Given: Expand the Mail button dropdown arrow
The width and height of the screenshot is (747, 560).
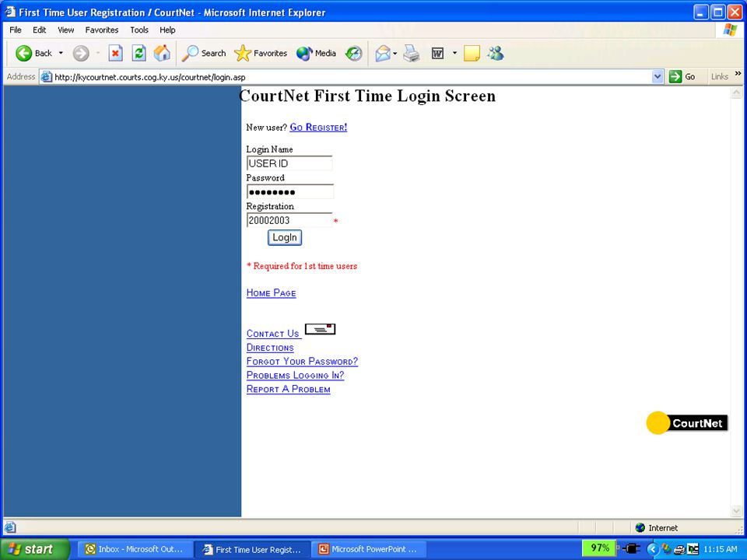Looking at the screenshot, I should 395,54.
